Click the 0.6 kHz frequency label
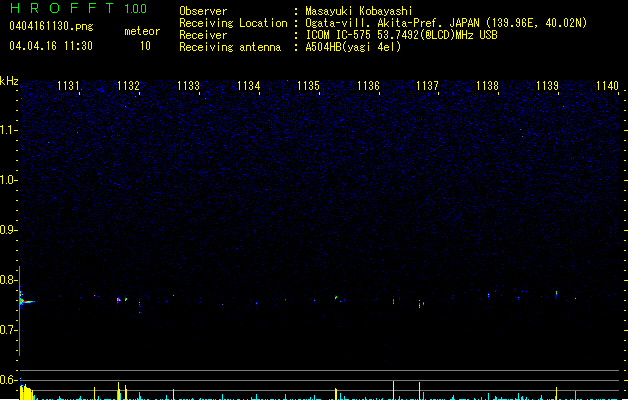This screenshot has height=400, width=629. click(8, 380)
